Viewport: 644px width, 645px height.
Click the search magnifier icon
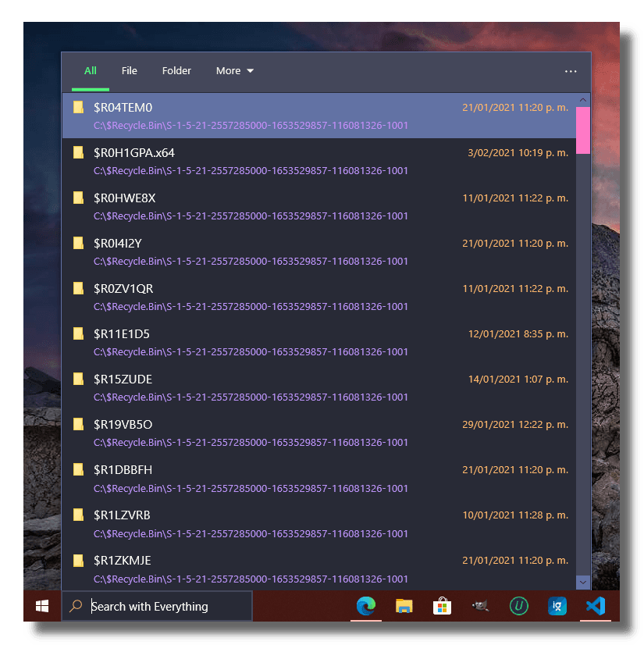[76, 606]
